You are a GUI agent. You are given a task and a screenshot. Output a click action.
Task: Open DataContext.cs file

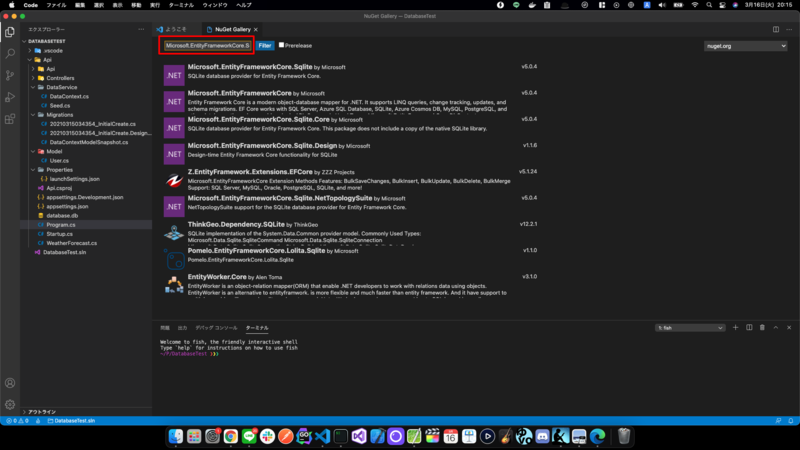pos(69,96)
